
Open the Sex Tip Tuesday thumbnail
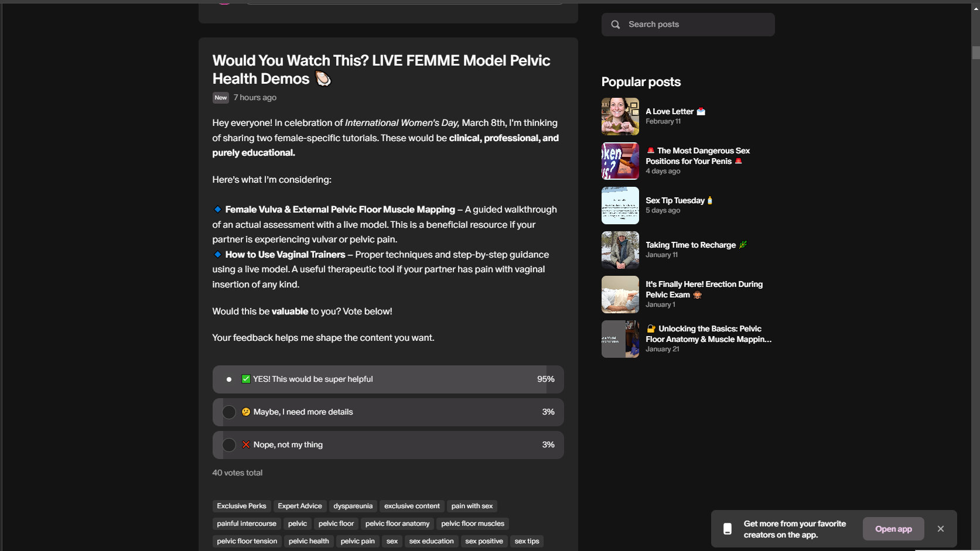pyautogui.click(x=620, y=206)
